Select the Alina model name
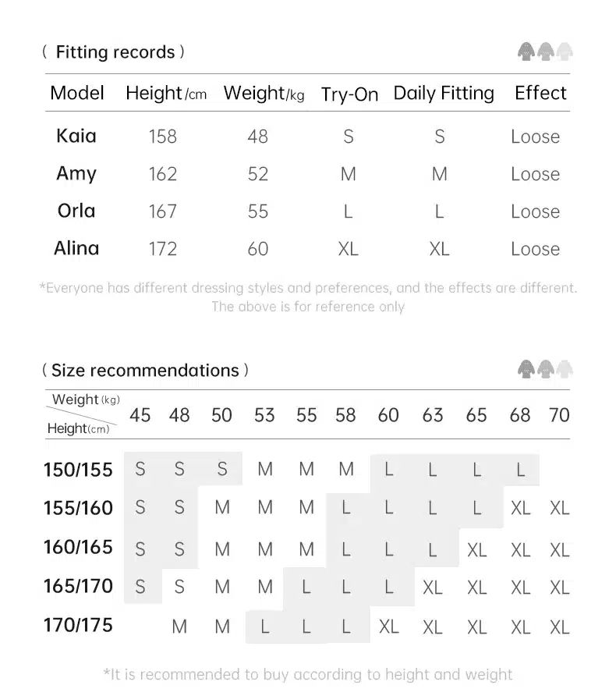 tap(76, 248)
